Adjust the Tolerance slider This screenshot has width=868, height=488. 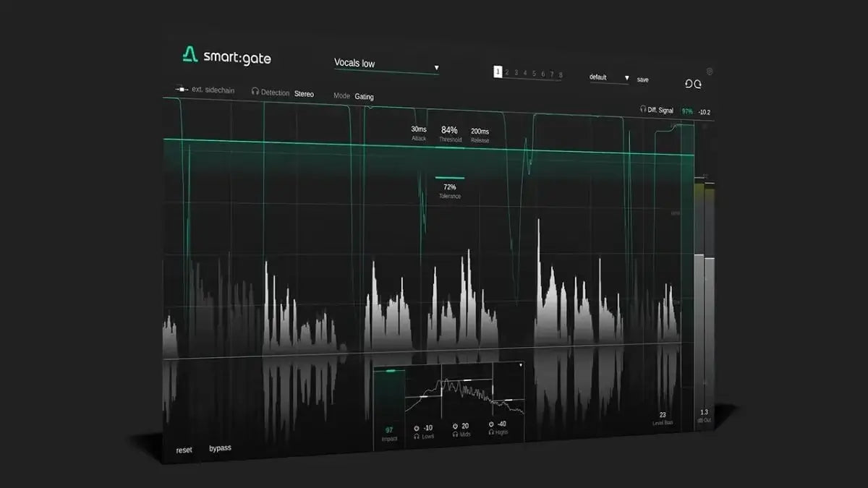pyautogui.click(x=449, y=177)
